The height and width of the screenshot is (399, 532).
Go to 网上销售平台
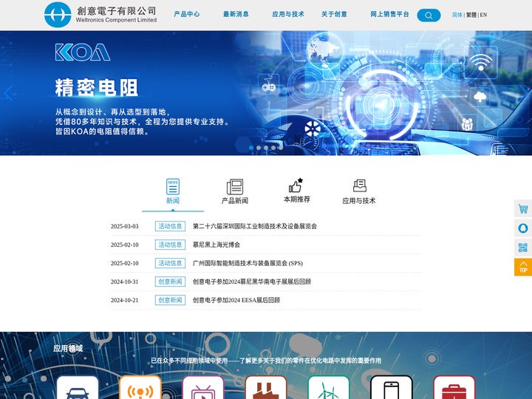[389, 14]
